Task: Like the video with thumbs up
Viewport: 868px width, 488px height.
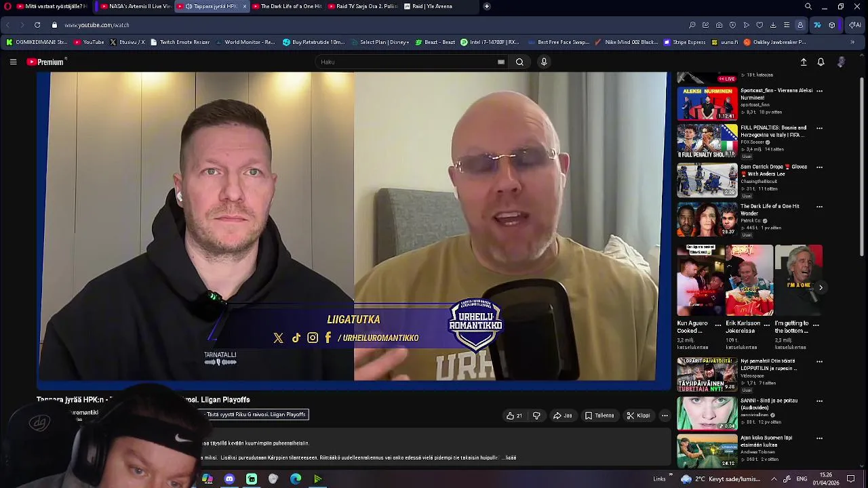Action: (x=514, y=415)
